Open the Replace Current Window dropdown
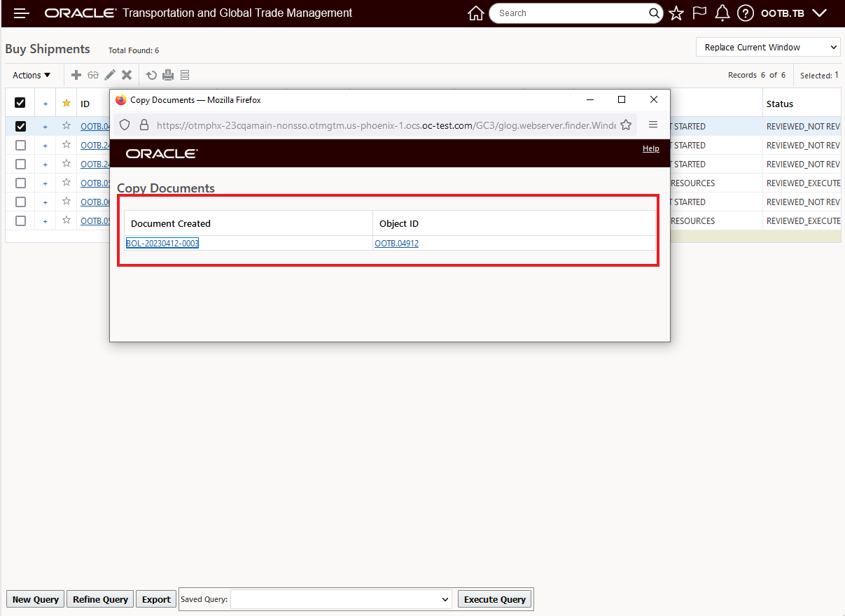 (x=768, y=47)
